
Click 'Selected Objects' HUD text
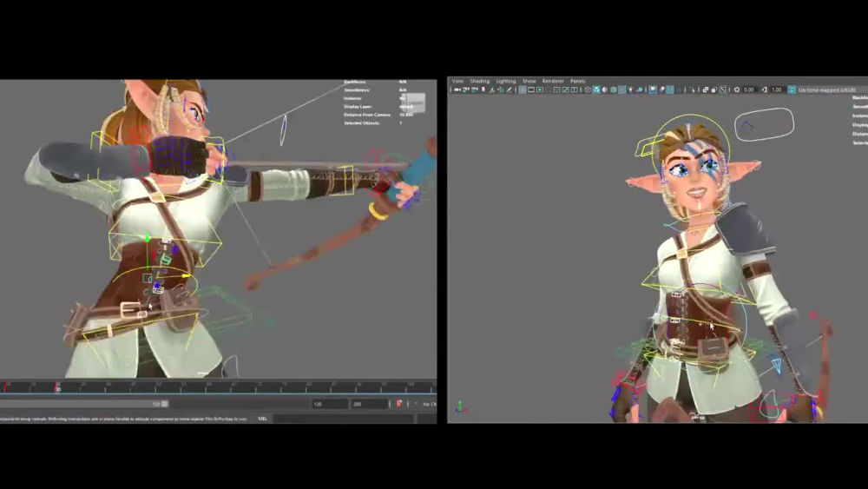pyautogui.click(x=362, y=123)
